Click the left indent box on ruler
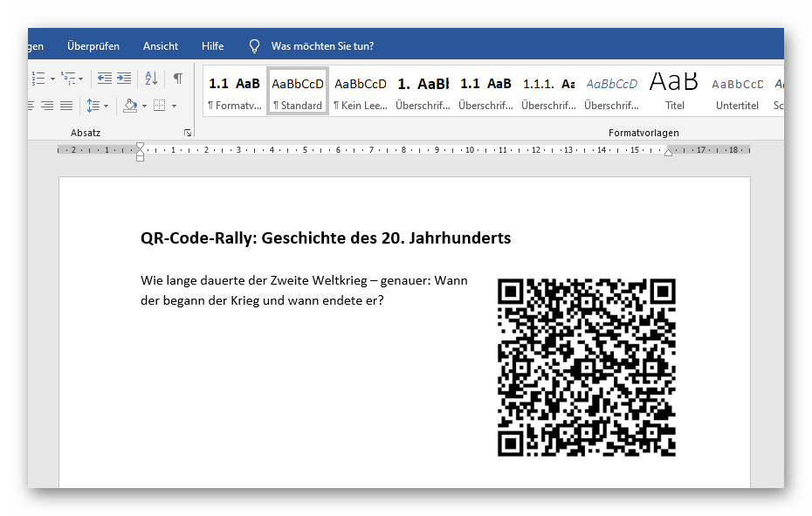Screen dimensions: 812x516 pyautogui.click(x=140, y=158)
